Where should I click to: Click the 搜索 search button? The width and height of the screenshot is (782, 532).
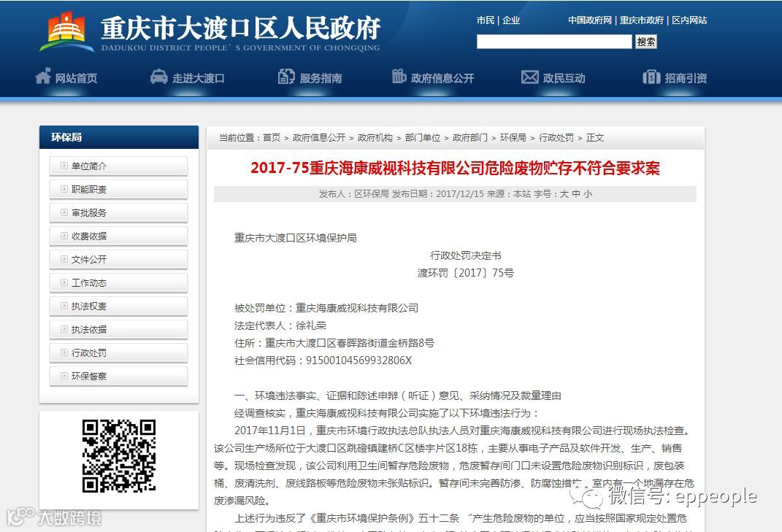tap(646, 42)
